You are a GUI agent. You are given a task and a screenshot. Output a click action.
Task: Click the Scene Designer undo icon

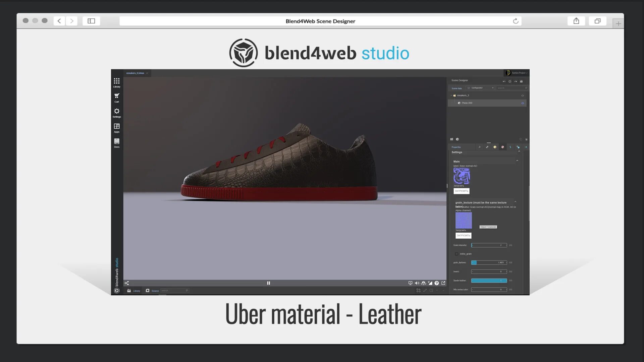[504, 81]
